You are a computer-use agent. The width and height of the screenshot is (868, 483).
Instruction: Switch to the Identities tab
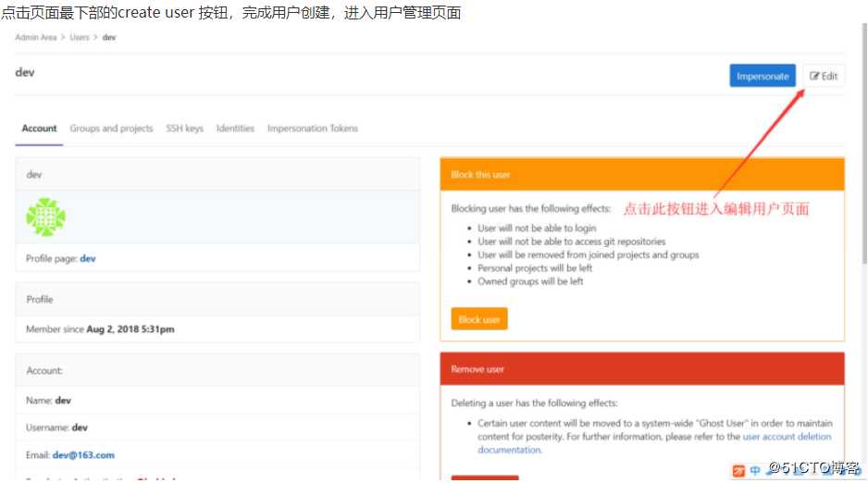click(235, 129)
